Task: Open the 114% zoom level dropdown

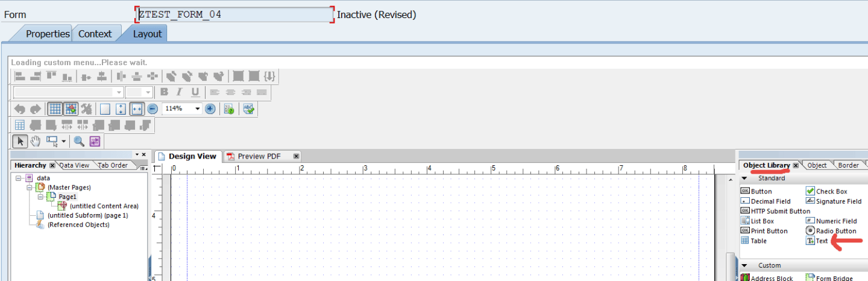Action: [198, 109]
